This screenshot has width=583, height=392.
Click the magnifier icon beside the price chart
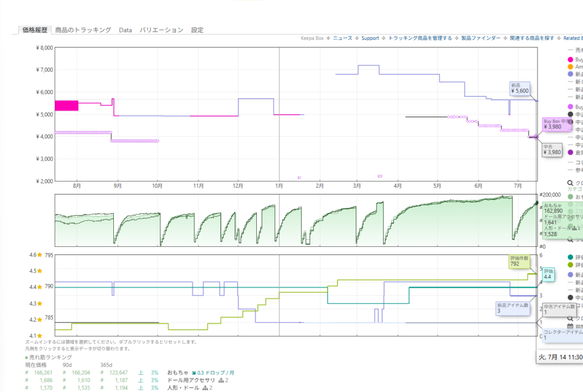point(570,183)
